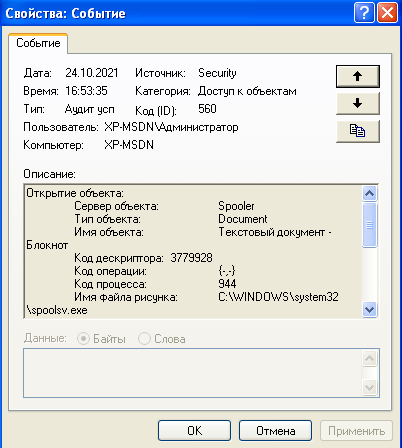The height and width of the screenshot is (448, 402).
Task: Click the Document object type value
Action: [243, 219]
